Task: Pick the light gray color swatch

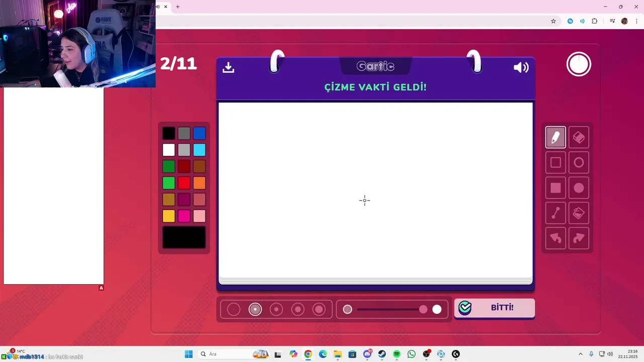Action: [184, 150]
